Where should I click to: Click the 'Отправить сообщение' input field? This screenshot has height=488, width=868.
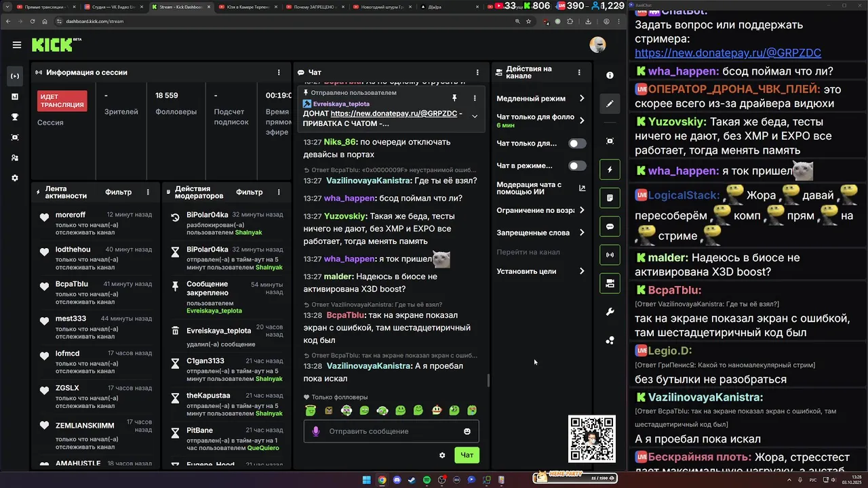point(391,431)
